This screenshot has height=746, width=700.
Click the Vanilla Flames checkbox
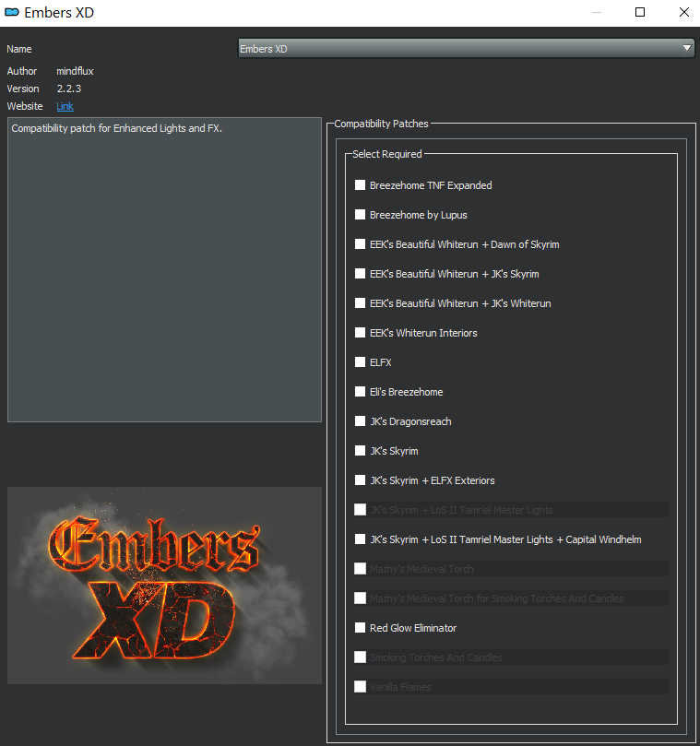(361, 687)
